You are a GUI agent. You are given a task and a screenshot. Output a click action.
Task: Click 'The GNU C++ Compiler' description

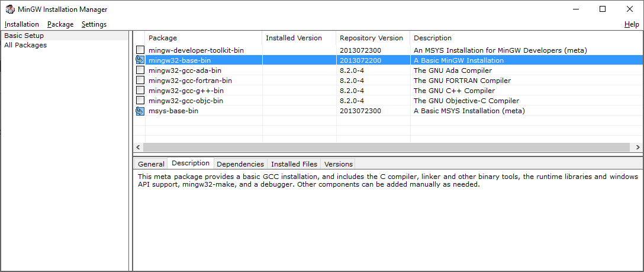tap(454, 91)
